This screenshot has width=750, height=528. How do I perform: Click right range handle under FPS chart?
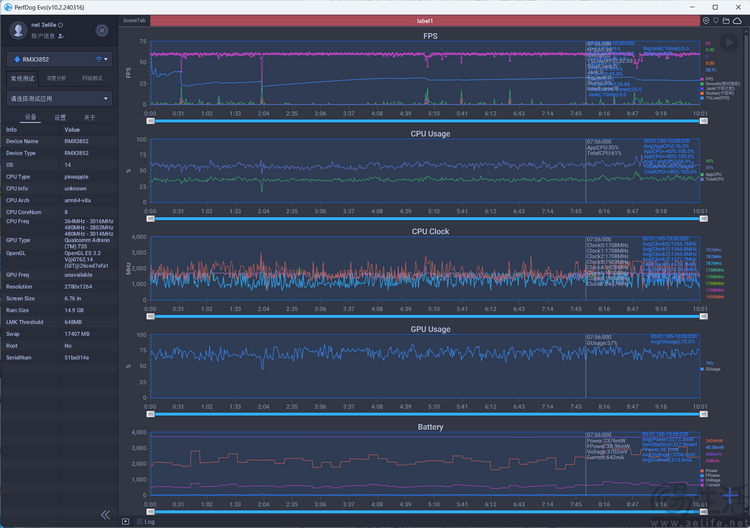coord(704,121)
